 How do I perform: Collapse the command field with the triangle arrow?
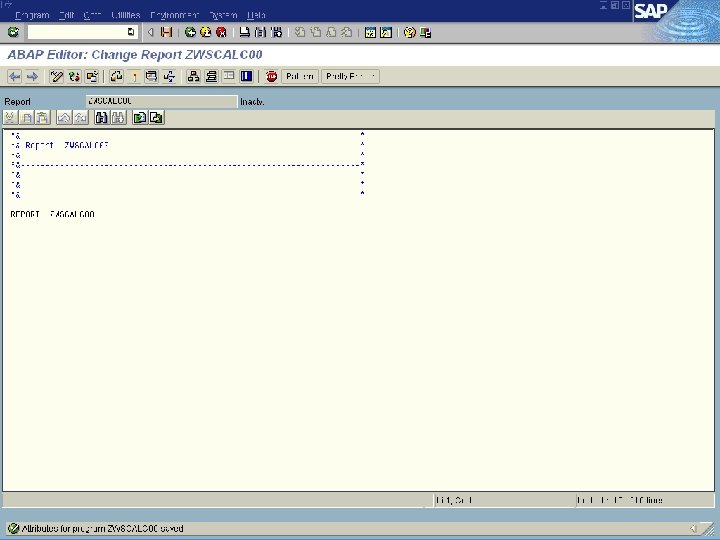tap(150, 32)
